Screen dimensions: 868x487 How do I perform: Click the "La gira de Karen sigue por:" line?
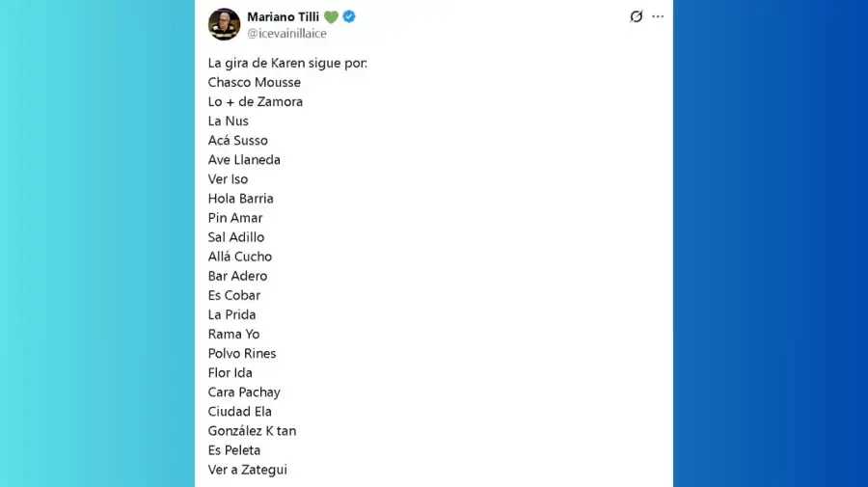click(287, 63)
